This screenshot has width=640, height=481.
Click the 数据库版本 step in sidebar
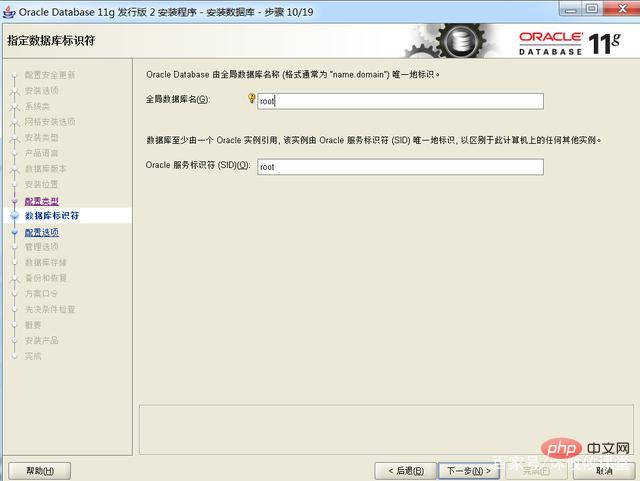pos(46,168)
